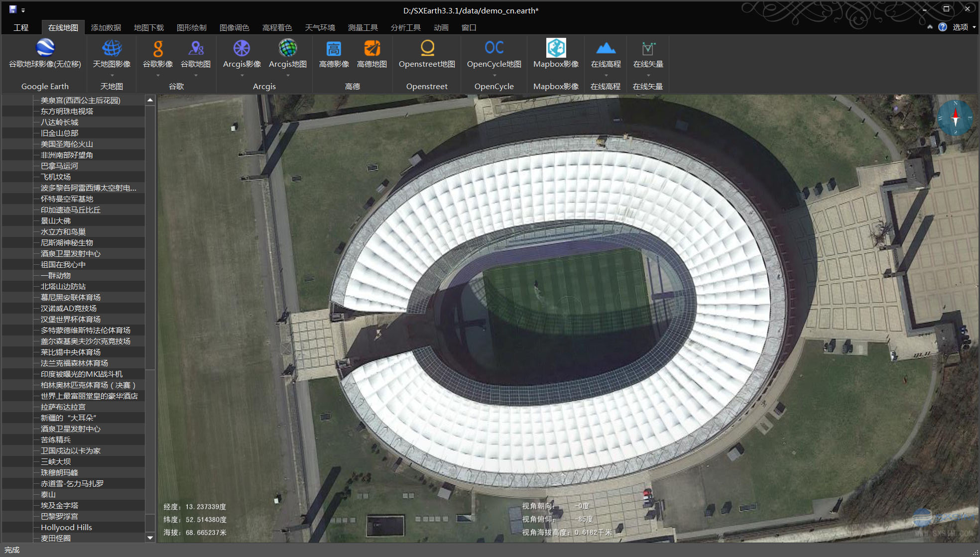Open the 高德地图 icon

[372, 48]
